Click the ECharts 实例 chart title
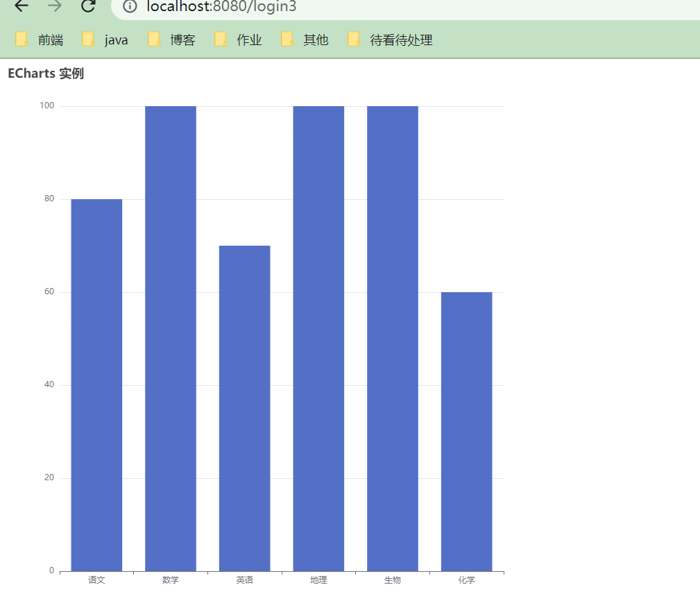This screenshot has height=610, width=700. coord(46,74)
